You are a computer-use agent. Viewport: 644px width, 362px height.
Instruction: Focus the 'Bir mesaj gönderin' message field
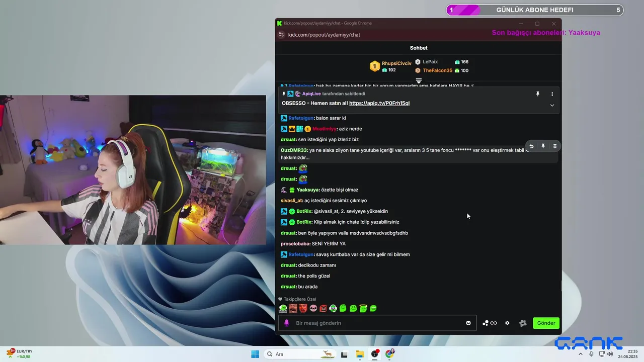[378, 323]
